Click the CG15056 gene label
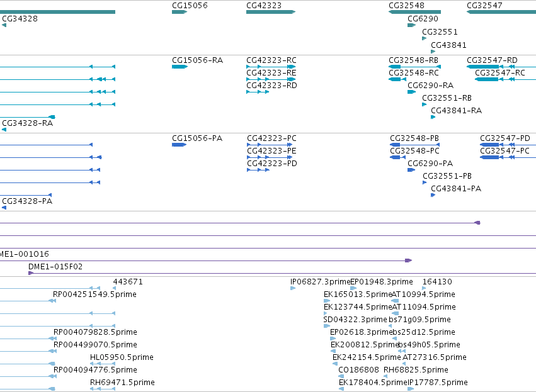This screenshot has height=392, width=536. (190, 6)
